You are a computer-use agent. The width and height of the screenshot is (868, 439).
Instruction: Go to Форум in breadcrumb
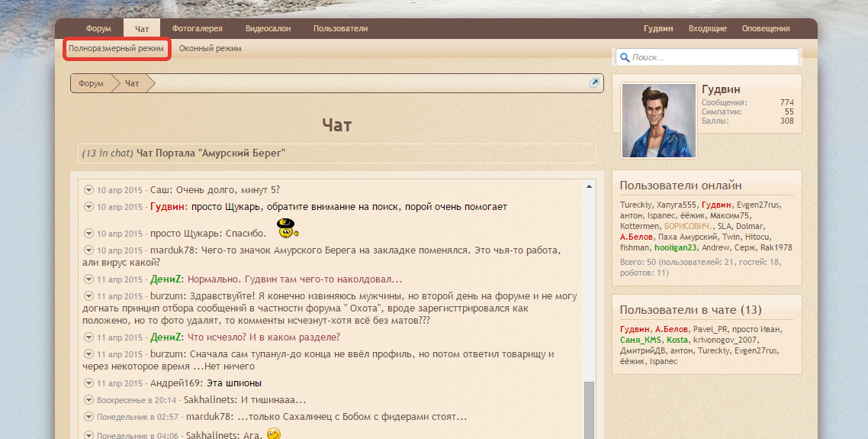pyautogui.click(x=91, y=83)
